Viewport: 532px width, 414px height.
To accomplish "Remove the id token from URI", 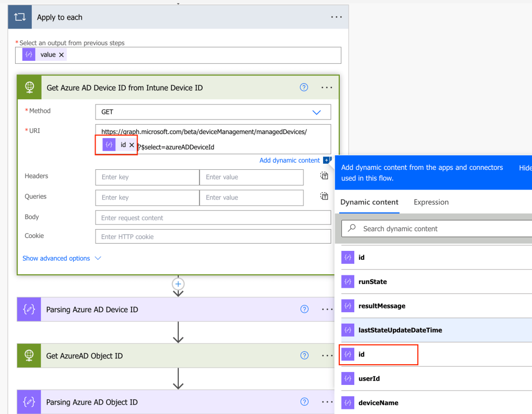I will tap(131, 145).
